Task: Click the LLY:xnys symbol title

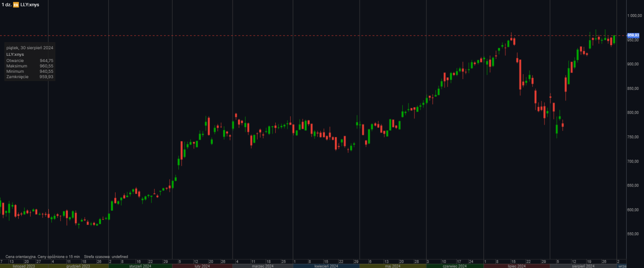Action: [30, 5]
